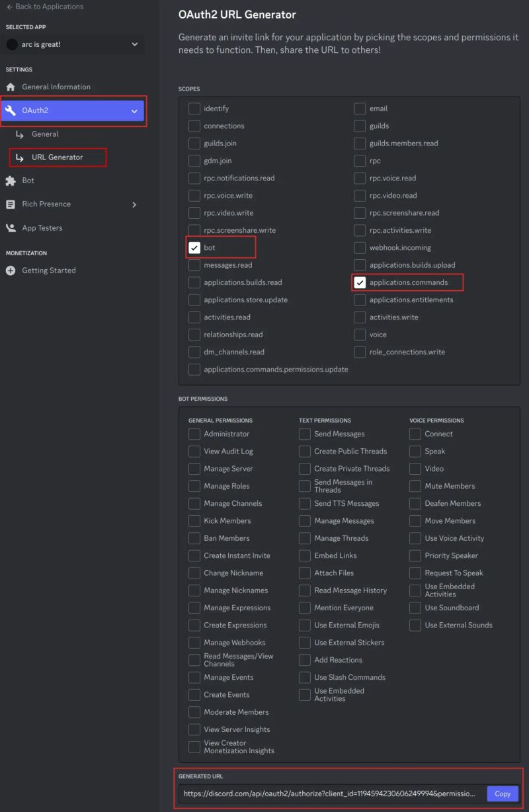Check the Send Messages permission
The width and height of the screenshot is (529, 812).
tap(305, 434)
